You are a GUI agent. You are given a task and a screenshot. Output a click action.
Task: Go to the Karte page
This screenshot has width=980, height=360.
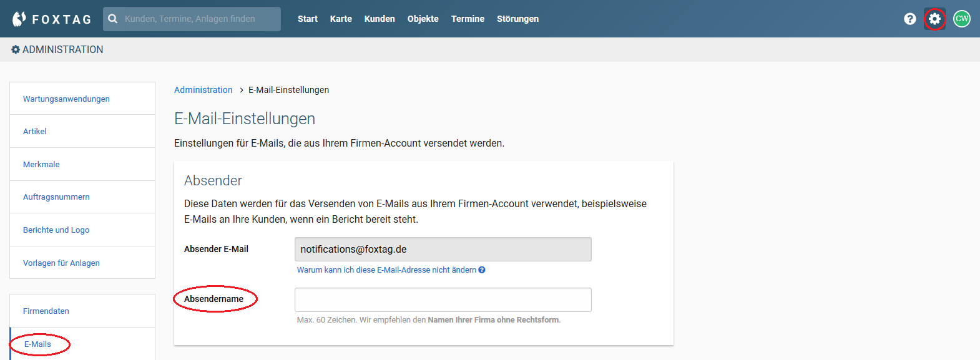(341, 19)
